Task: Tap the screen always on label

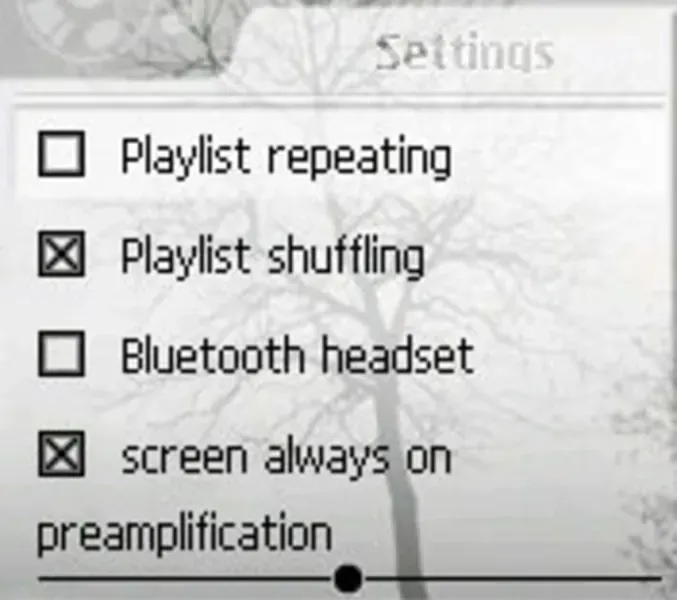Action: click(x=286, y=458)
